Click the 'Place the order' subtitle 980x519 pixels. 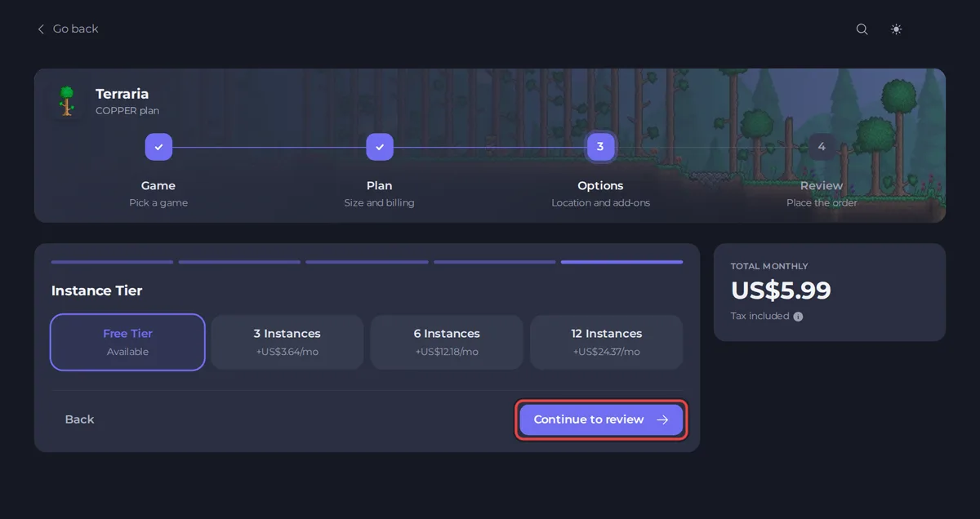pyautogui.click(x=822, y=202)
